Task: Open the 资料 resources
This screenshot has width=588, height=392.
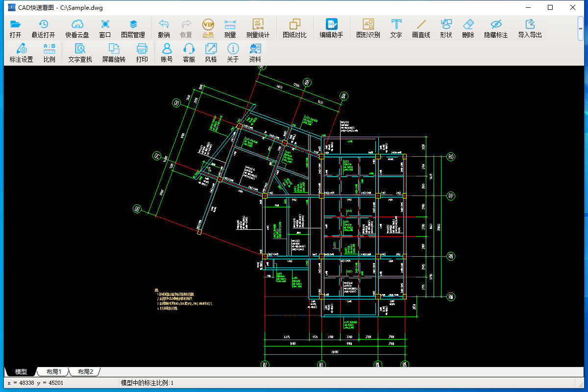Action: (x=255, y=53)
